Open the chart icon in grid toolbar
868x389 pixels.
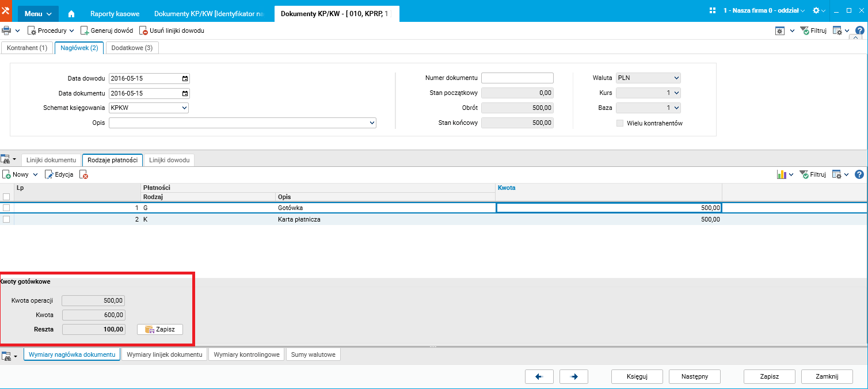(x=782, y=174)
